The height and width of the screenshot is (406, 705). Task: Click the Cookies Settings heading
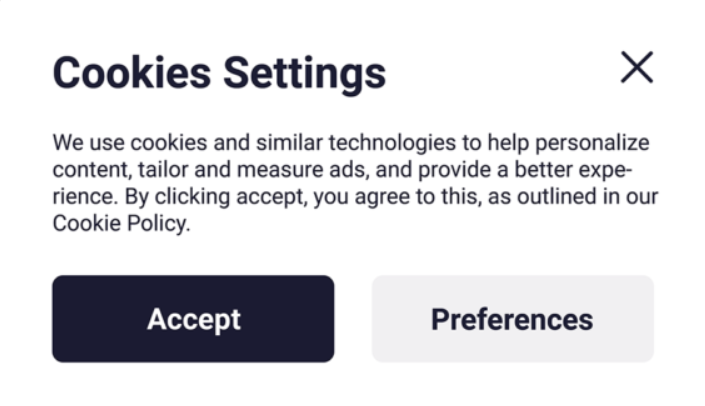(x=219, y=73)
